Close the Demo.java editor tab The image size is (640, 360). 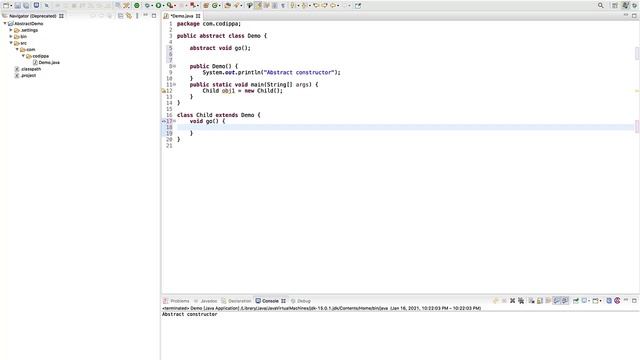(198, 16)
